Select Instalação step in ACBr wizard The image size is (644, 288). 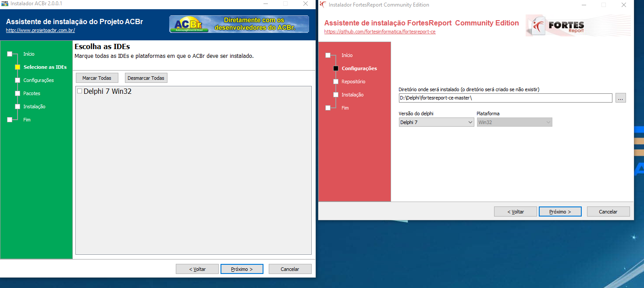click(34, 107)
